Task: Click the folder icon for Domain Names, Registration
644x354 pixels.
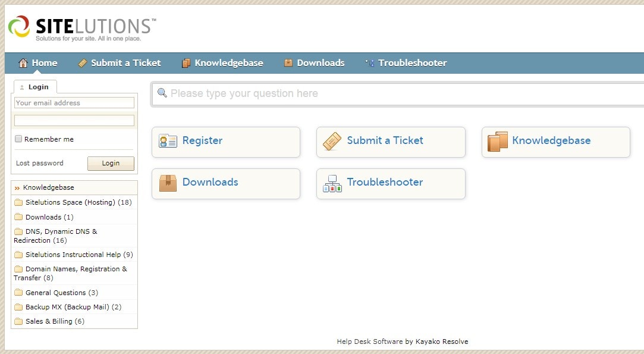Action: pyautogui.click(x=18, y=269)
